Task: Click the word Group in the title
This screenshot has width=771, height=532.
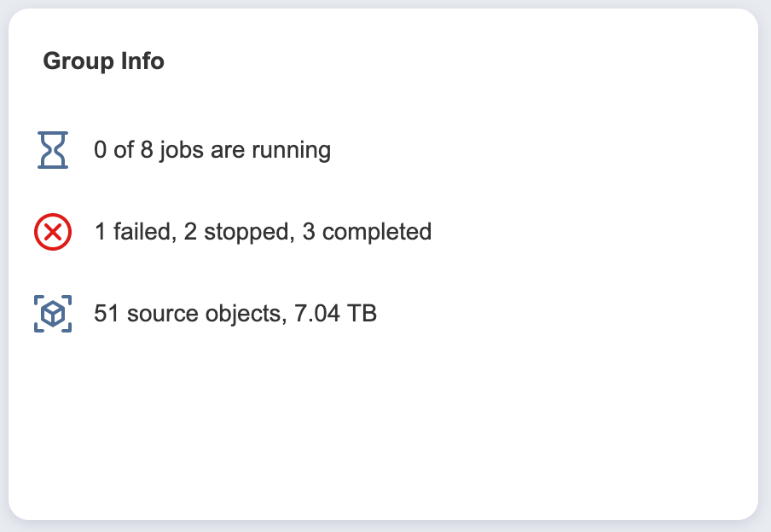Action: [x=78, y=61]
